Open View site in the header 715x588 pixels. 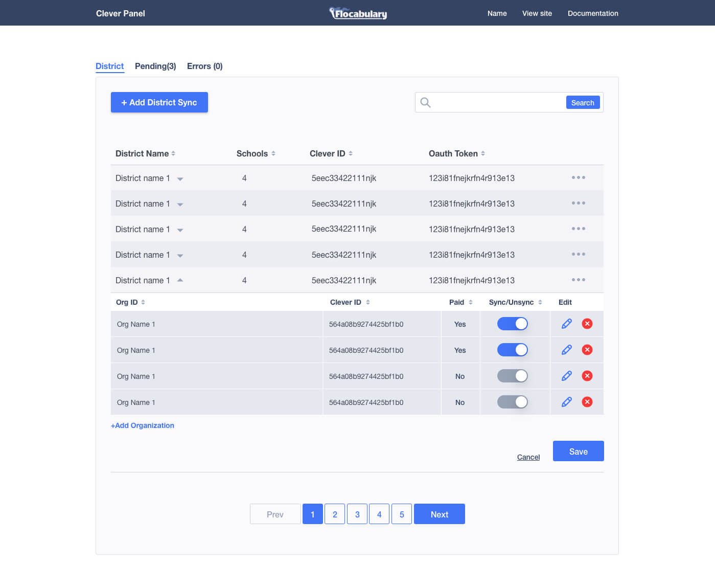(537, 13)
